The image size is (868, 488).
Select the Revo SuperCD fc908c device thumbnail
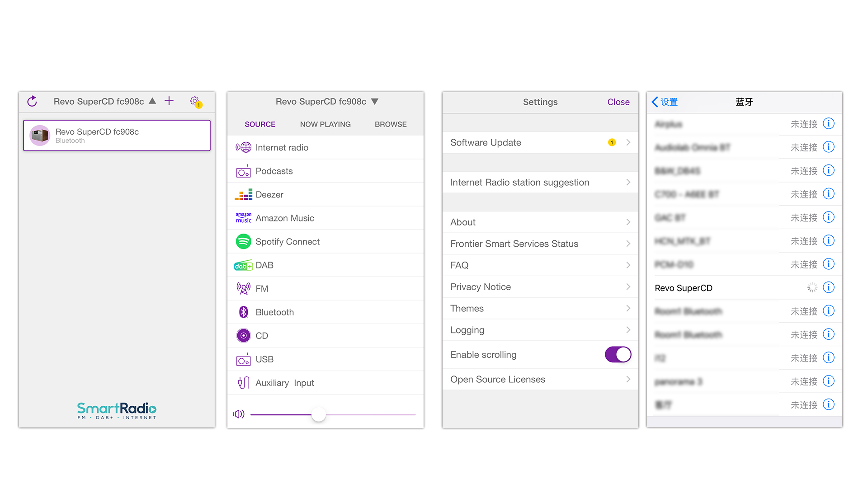pos(40,135)
